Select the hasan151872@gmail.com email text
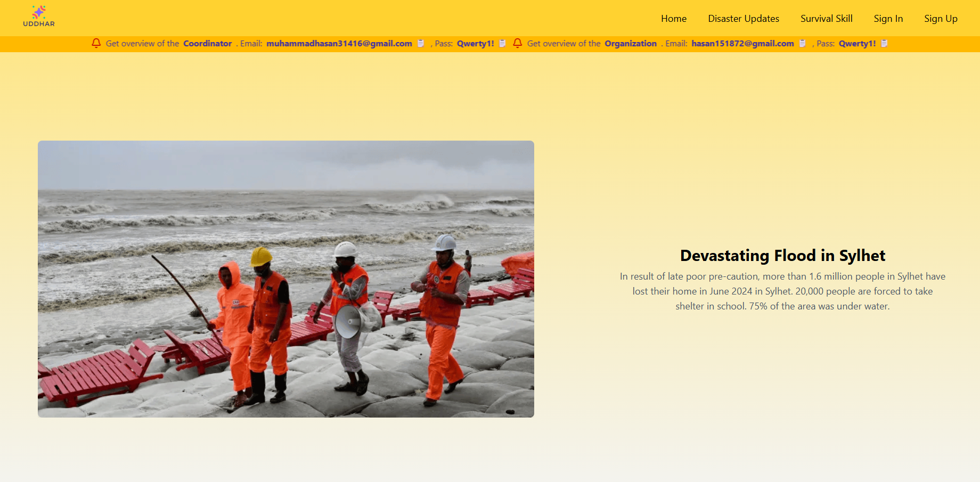980x482 pixels. 742,44
